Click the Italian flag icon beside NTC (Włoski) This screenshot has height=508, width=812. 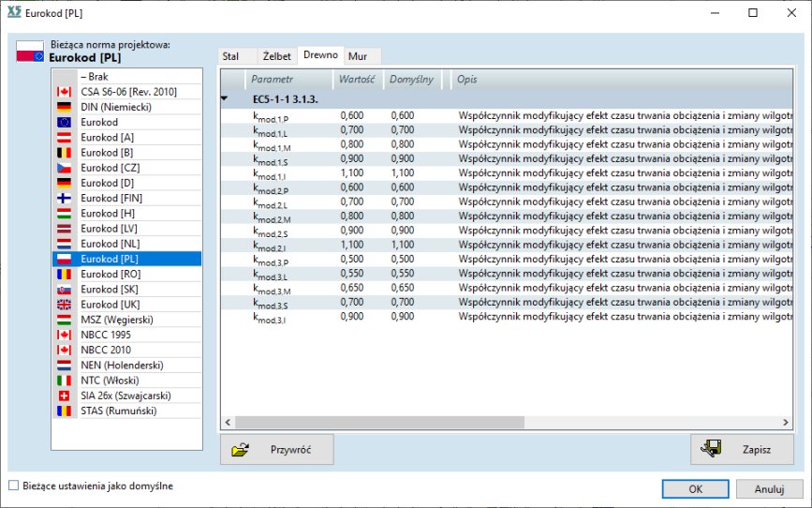pyautogui.click(x=64, y=380)
